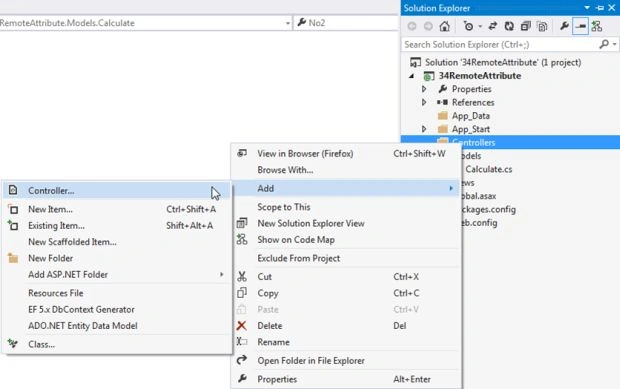Choose Controller... in Add submenu
Screen dimensions: 620x389
pos(117,191)
